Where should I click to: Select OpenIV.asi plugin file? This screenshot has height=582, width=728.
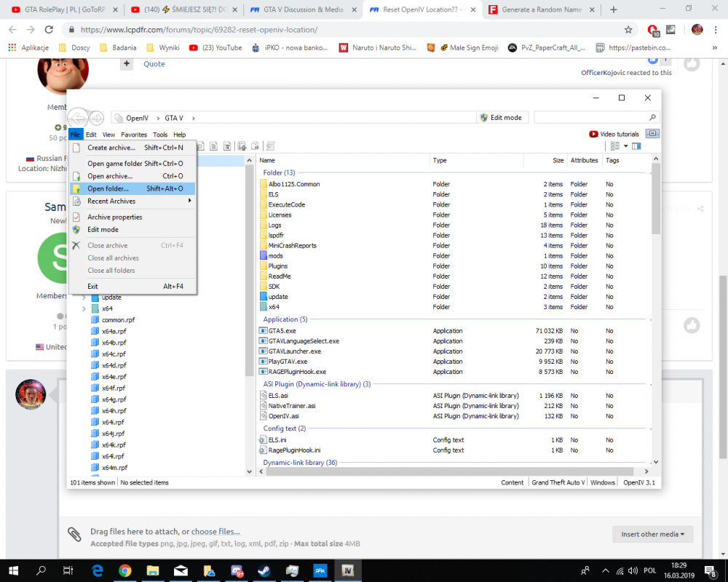click(283, 416)
